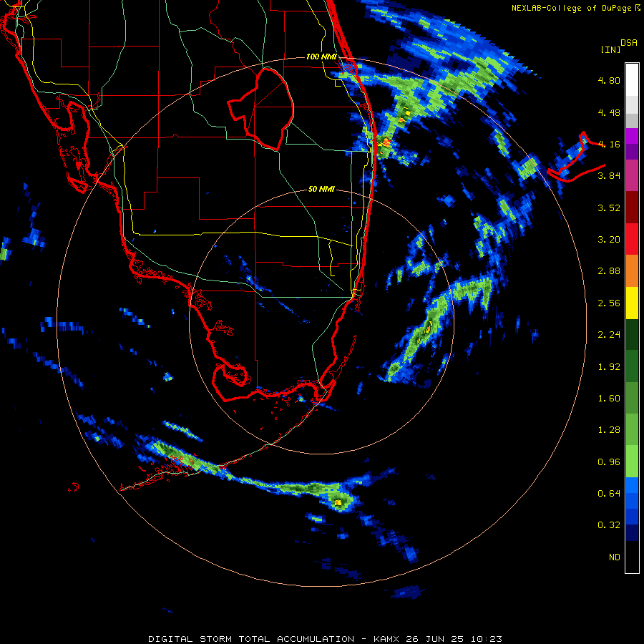Click the DSA product label
Image resolution: width=644 pixels, height=644 pixels.
point(629,43)
